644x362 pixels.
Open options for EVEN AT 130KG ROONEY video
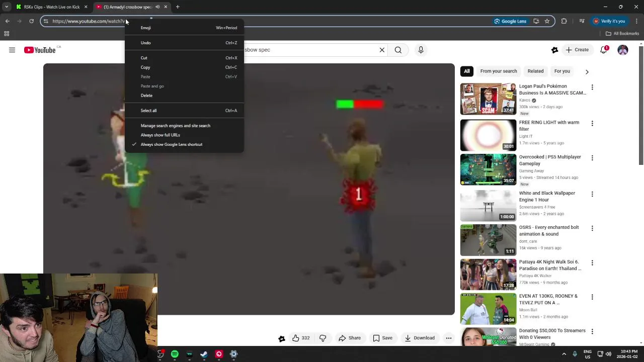coord(592,297)
